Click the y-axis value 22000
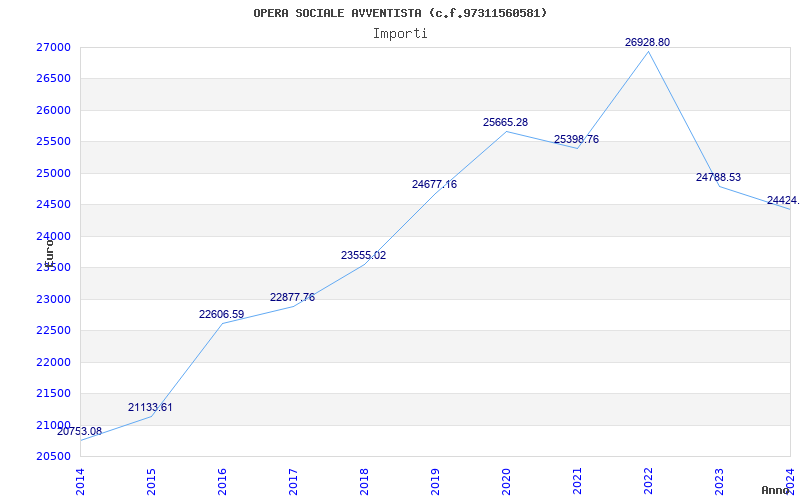 coord(53,362)
